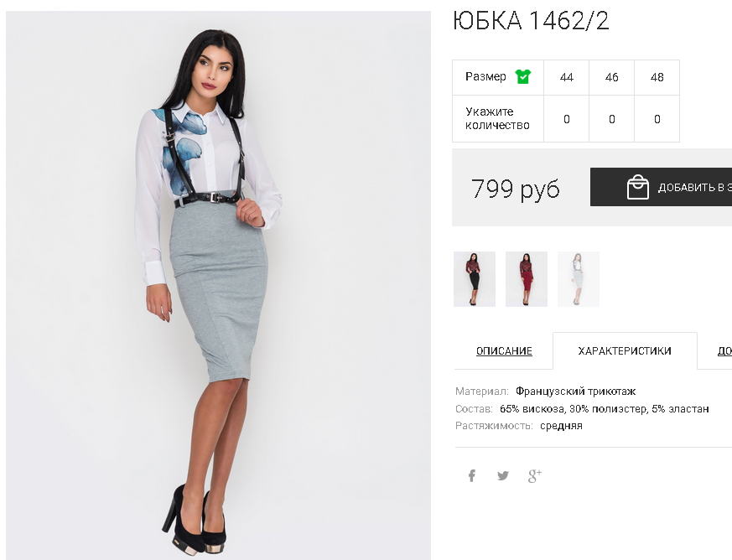View the burgundy skirt color thumbnail
This screenshot has width=732, height=560.
526,279
